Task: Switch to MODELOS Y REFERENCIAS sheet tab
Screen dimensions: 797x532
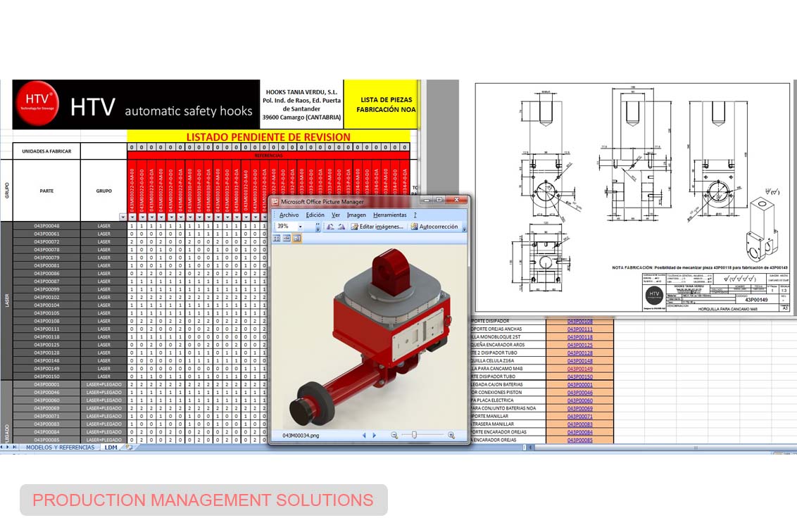Action: pyautogui.click(x=60, y=448)
